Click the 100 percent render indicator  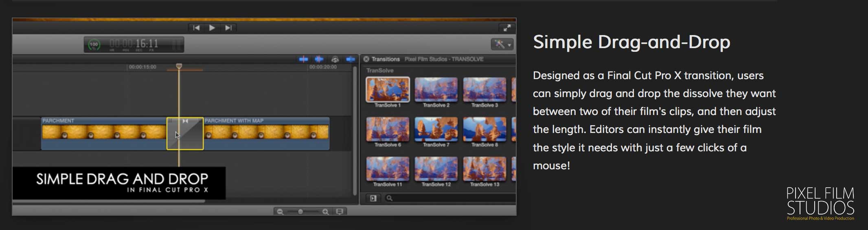pyautogui.click(x=94, y=44)
